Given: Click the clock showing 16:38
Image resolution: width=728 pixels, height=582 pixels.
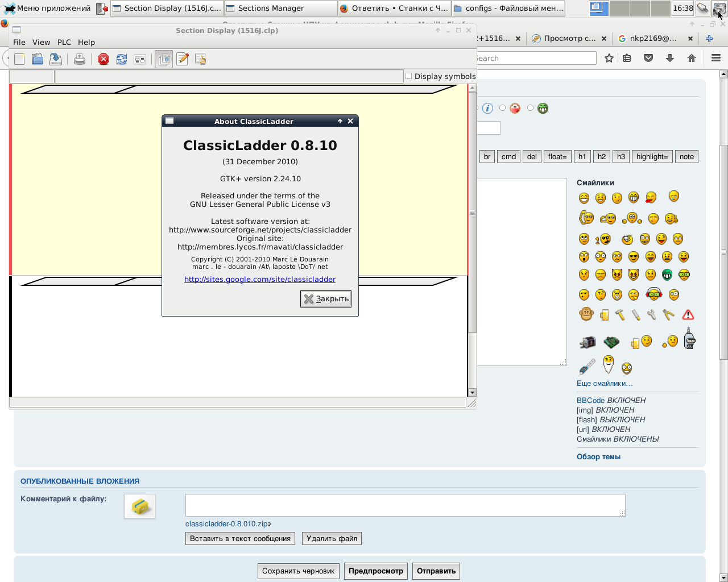Looking at the screenshot, I should click(x=683, y=9).
